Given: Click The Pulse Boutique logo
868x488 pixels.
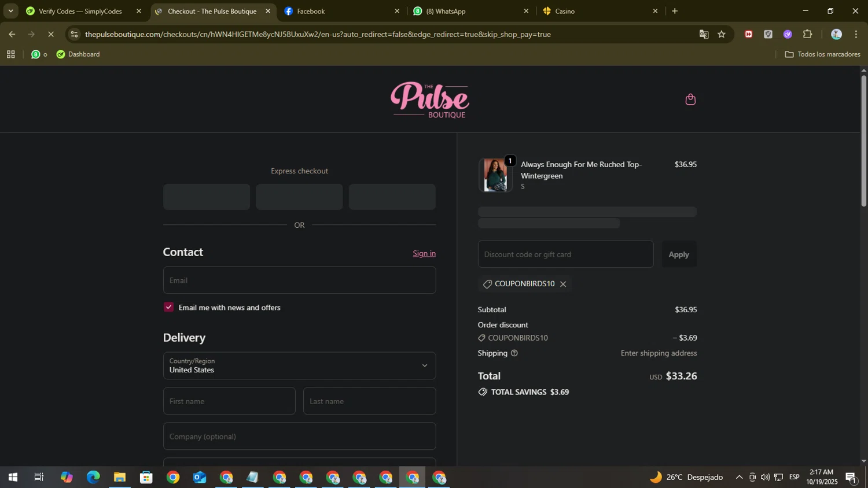Looking at the screenshot, I should [430, 100].
